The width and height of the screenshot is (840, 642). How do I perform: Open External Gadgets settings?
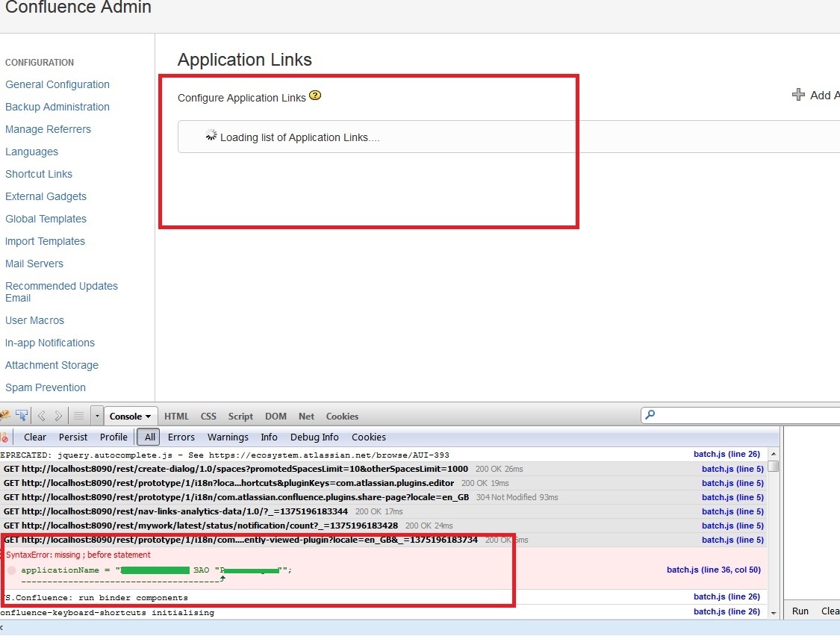pyautogui.click(x=46, y=197)
